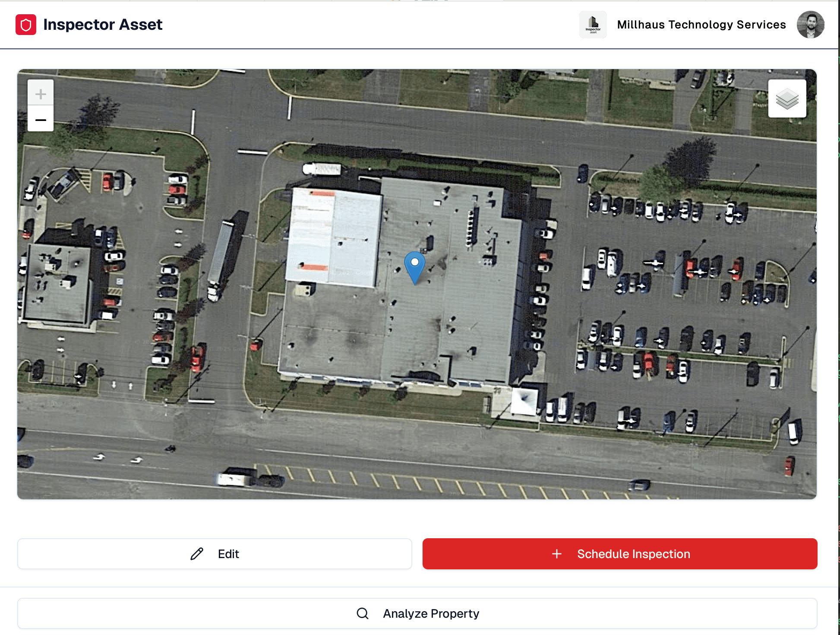Click the Inspector Asset title text
The image size is (840, 635).
pyautogui.click(x=103, y=25)
